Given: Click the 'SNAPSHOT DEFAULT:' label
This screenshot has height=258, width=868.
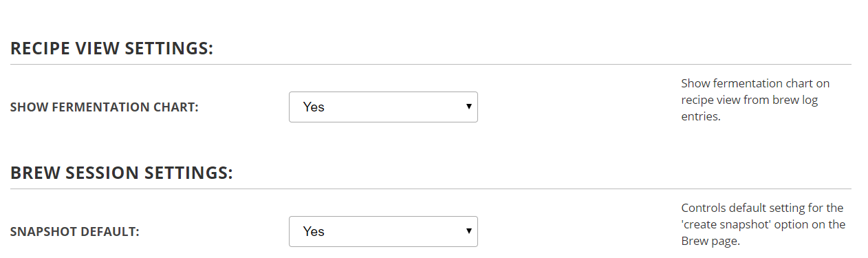Looking at the screenshot, I should 75,232.
